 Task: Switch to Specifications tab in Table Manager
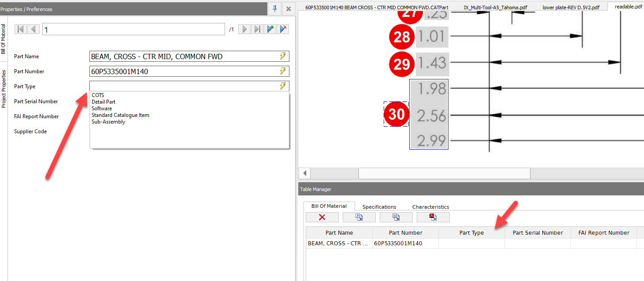click(379, 207)
